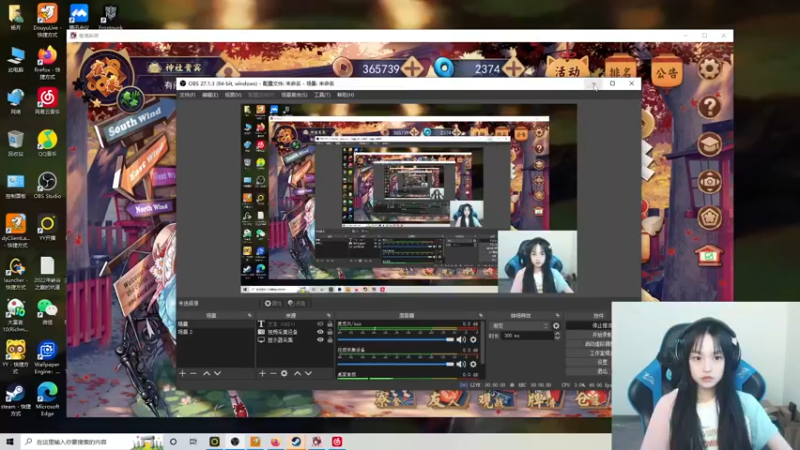Image resolution: width=800 pixels, height=450 pixels.
Task: Move scene up with the arrow in Scenes panel
Action: 206,373
